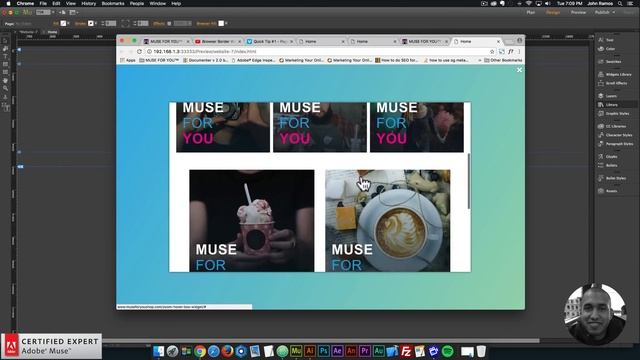The height and width of the screenshot is (360, 640).
Task: Select the Zoom tool in Muse toolbar
Action: [5, 88]
